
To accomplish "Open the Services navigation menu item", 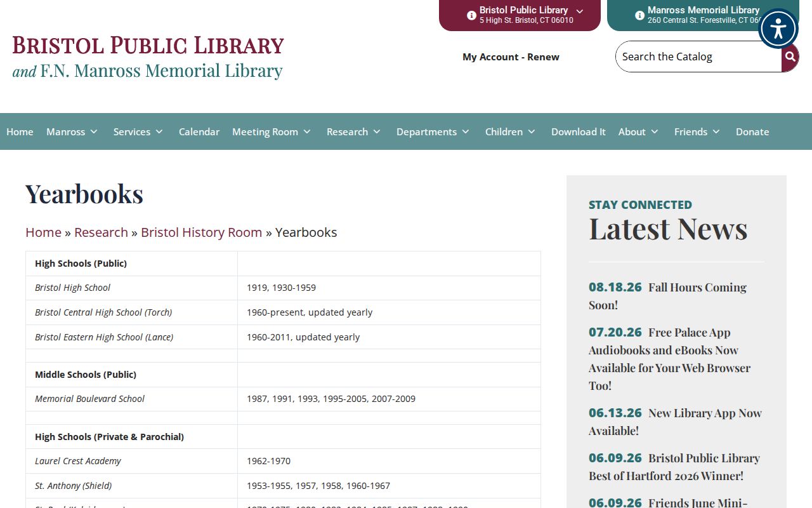I will pos(132,131).
